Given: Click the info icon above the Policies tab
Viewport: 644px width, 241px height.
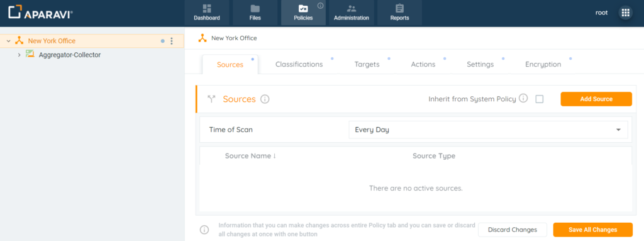Looking at the screenshot, I should coord(321,6).
